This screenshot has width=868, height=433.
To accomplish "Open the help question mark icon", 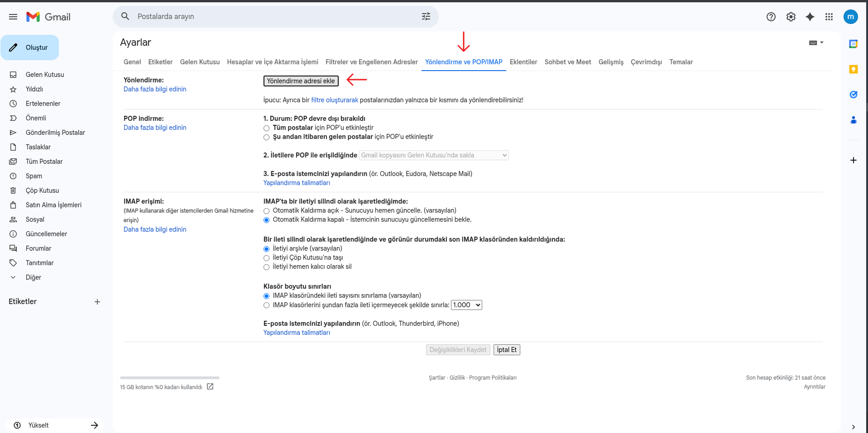I will (771, 17).
